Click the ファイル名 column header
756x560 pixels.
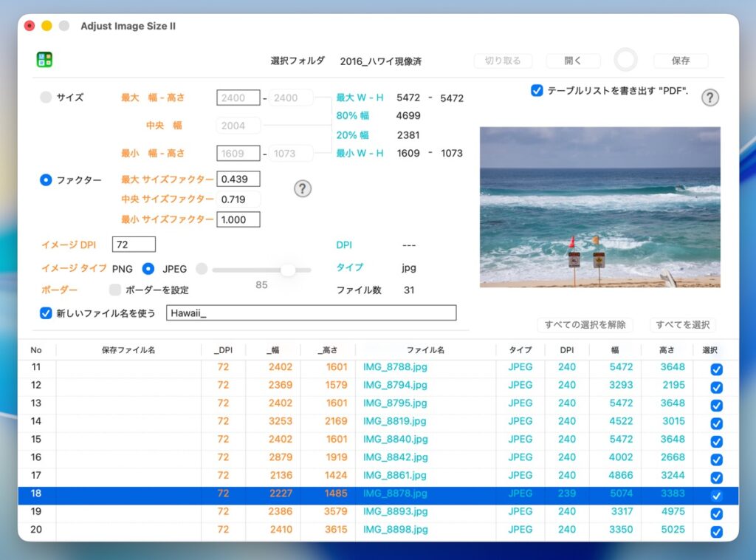tap(425, 350)
